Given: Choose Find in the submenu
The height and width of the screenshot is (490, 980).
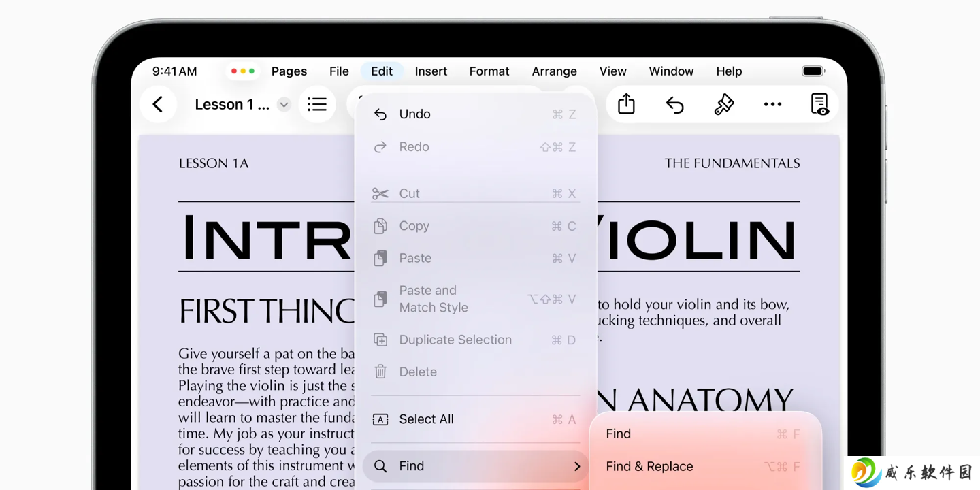Looking at the screenshot, I should tap(704, 434).
